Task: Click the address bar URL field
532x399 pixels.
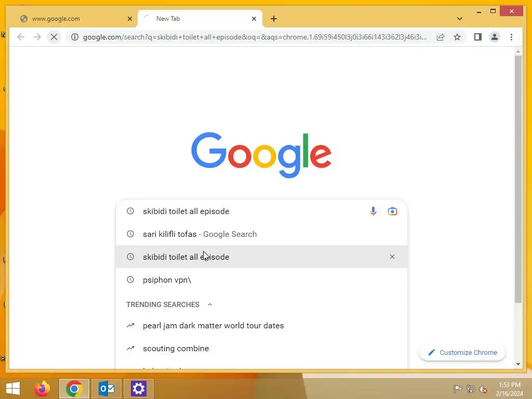Action: click(255, 37)
